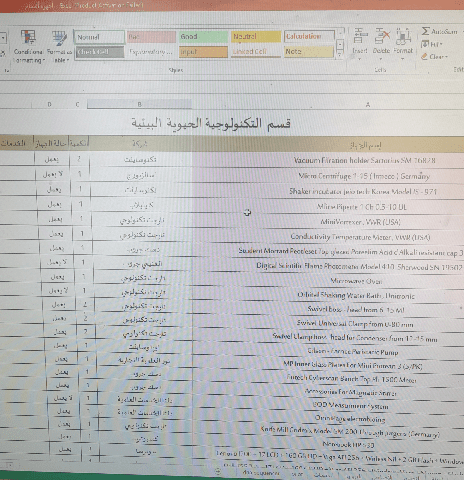Viewport: 464px width, 480px height.
Task: Select column B header
Action: click(139, 104)
